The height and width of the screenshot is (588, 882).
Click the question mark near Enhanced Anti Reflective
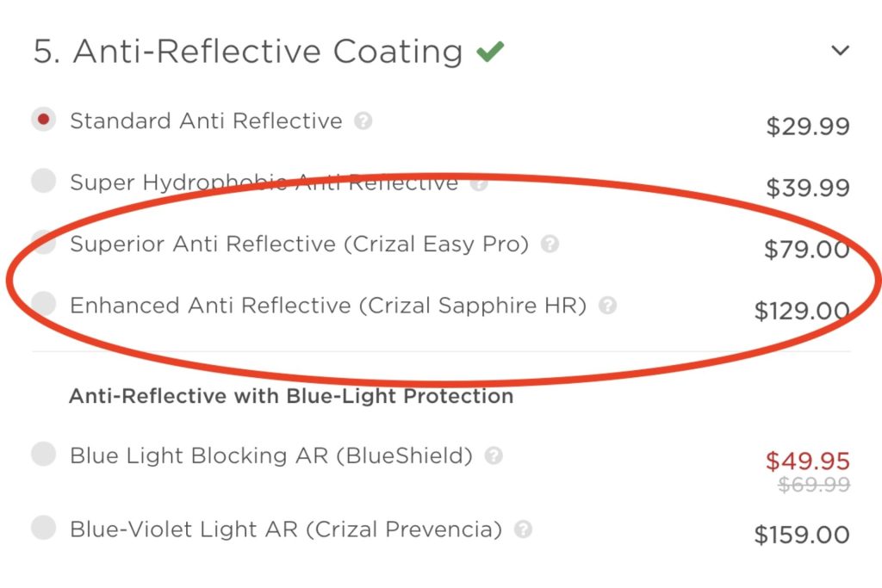click(606, 306)
